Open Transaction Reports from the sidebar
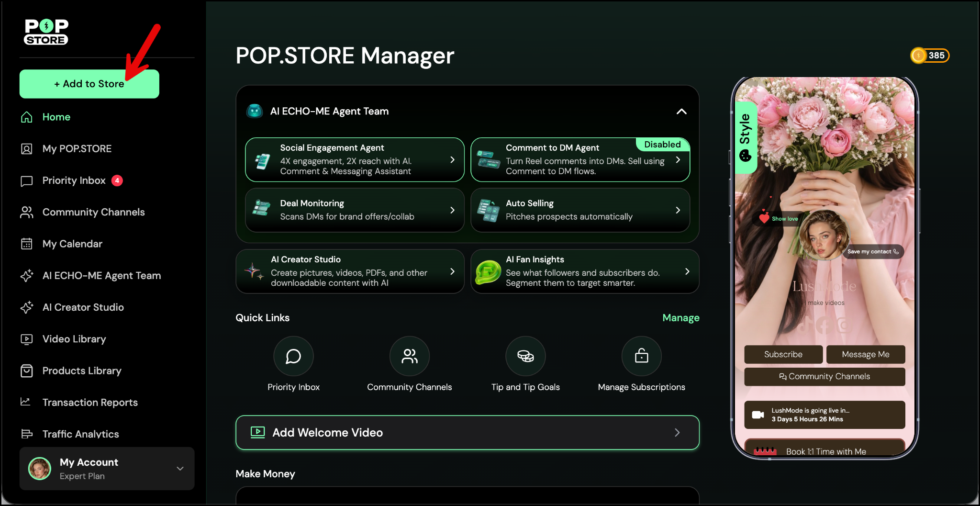Screen dimensions: 980x506 click(x=90, y=403)
